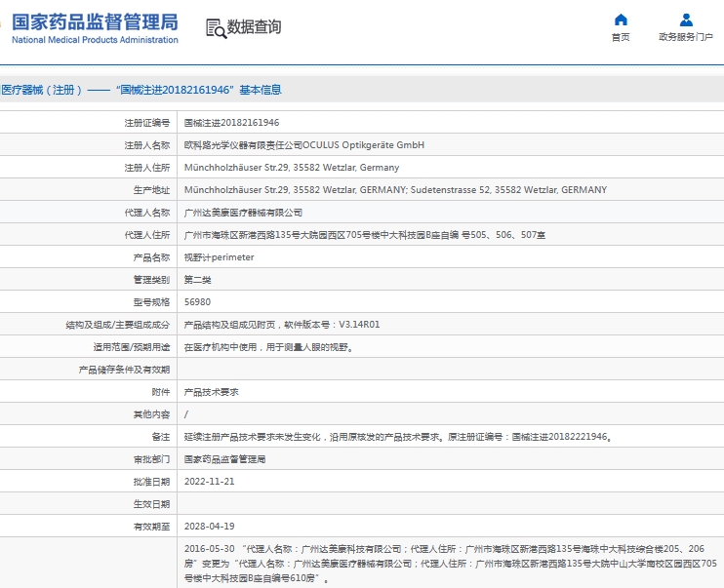Screen dimensions: 724x588
Task: Open the 国家药品监督管理局 logo link
Action: (x=95, y=28)
